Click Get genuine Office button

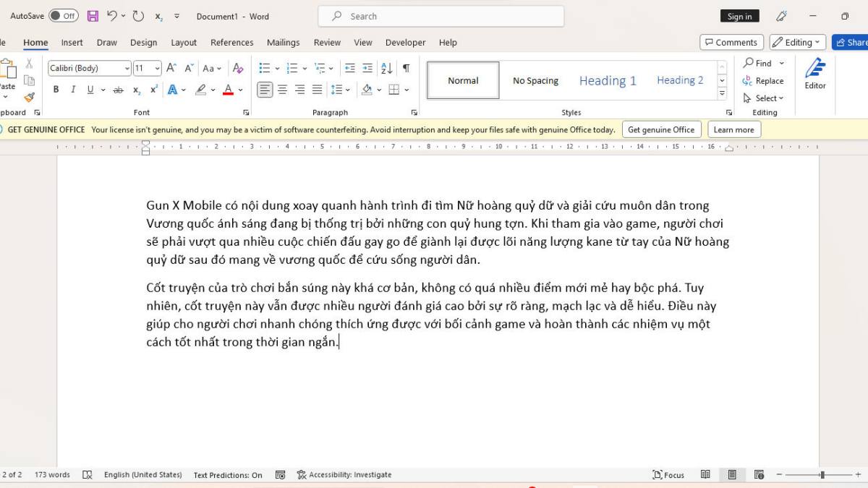pos(661,129)
